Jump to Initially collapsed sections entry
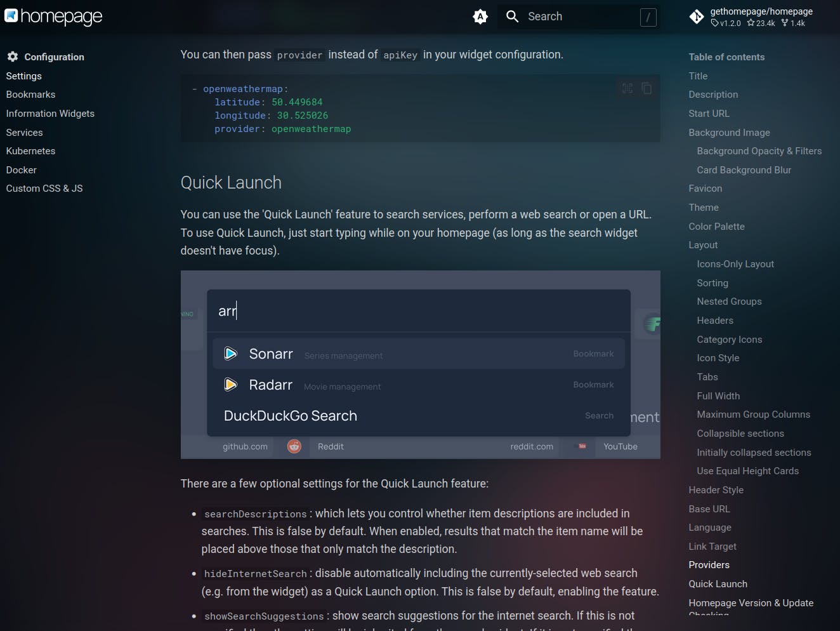The image size is (840, 631). point(754,453)
